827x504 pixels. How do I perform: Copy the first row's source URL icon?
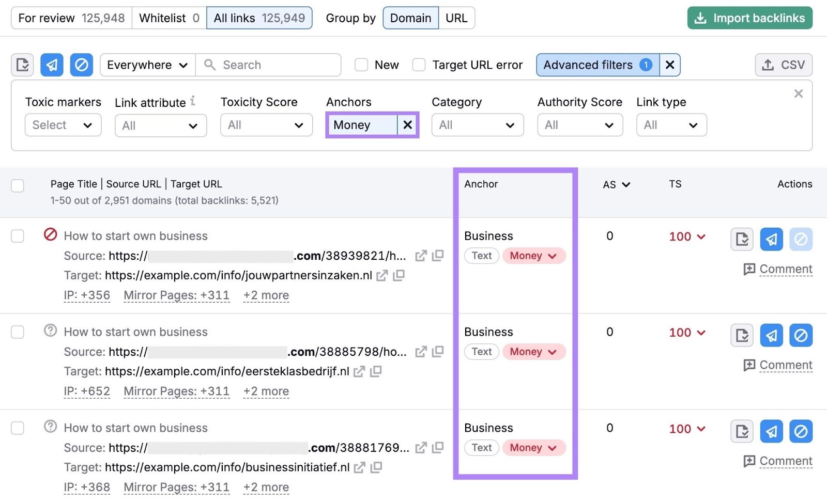tap(437, 256)
